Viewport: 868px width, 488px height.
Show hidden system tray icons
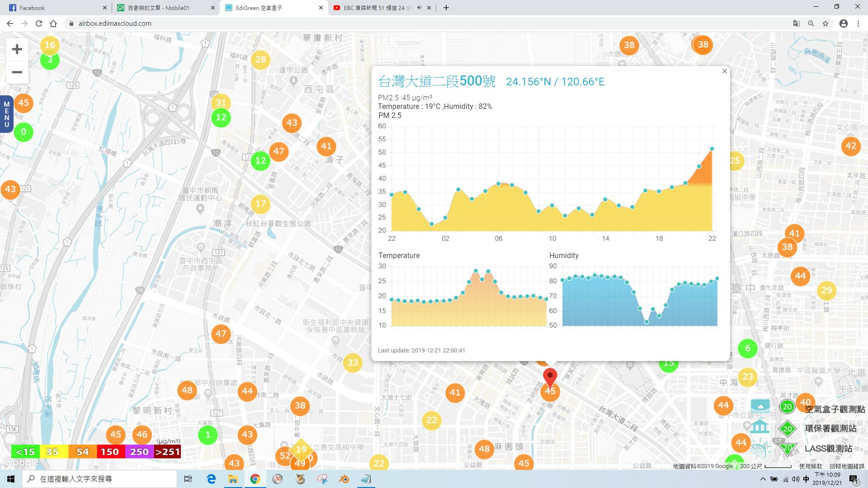coord(763,479)
